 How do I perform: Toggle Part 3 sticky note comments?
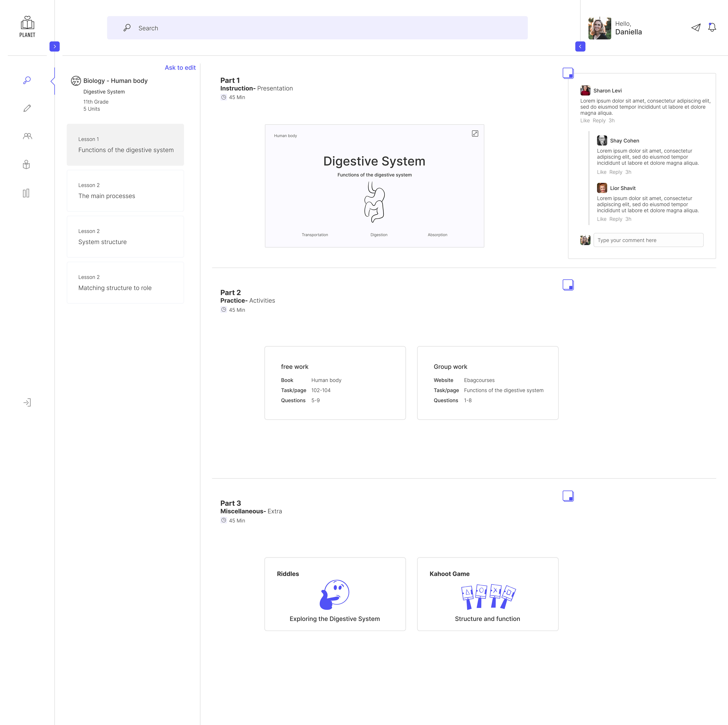pos(568,496)
